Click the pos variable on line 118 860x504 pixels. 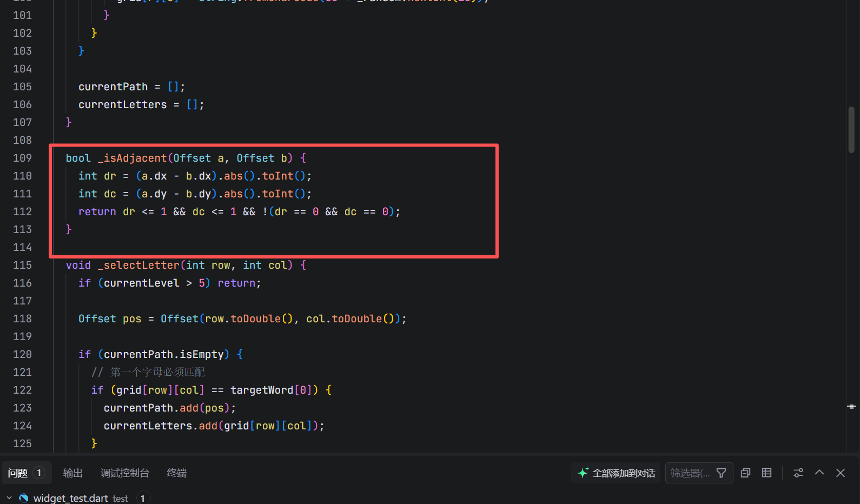click(132, 319)
